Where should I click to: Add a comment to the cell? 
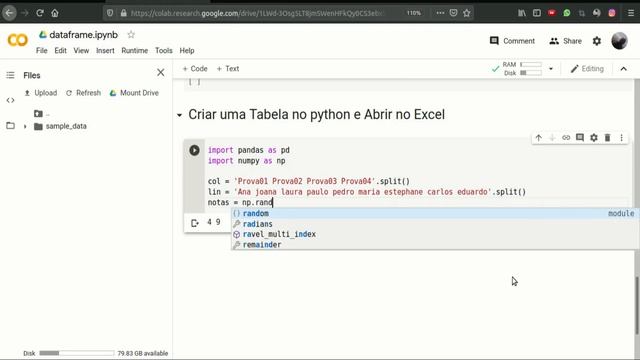click(x=580, y=138)
